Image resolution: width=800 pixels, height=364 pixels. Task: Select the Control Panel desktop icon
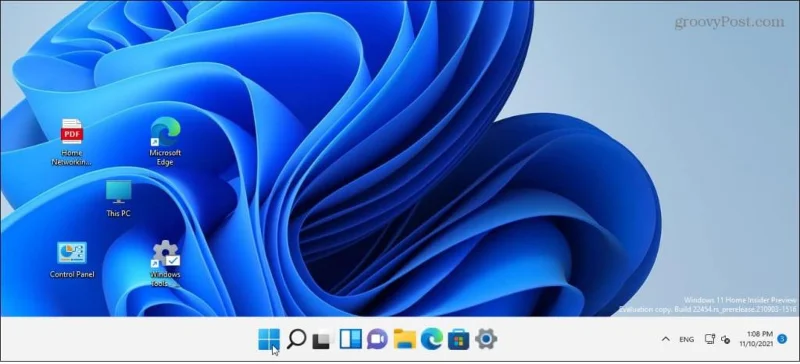(72, 259)
